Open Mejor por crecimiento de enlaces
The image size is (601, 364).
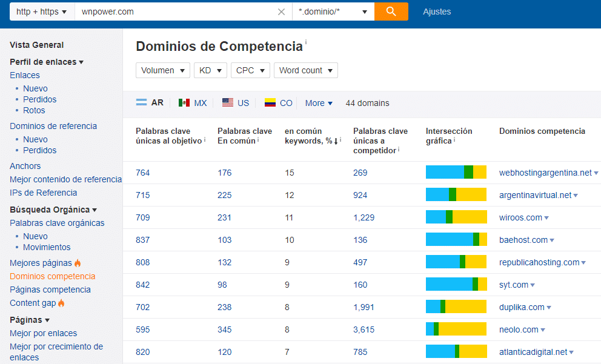point(56,352)
